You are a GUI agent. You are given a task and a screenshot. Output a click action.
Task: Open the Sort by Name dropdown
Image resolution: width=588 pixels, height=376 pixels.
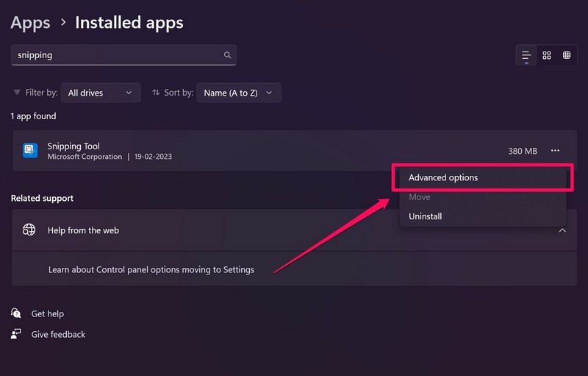(x=238, y=93)
